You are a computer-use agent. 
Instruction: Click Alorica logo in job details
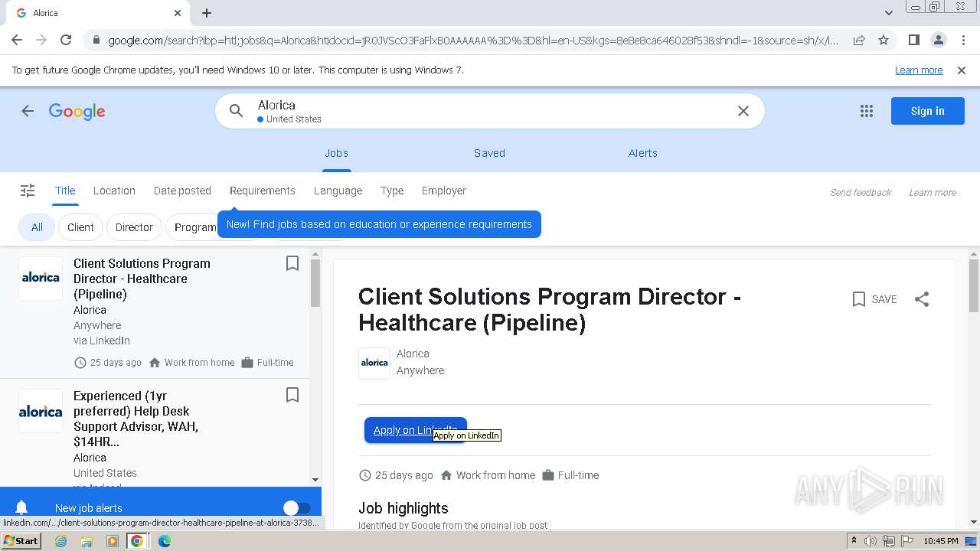click(374, 363)
